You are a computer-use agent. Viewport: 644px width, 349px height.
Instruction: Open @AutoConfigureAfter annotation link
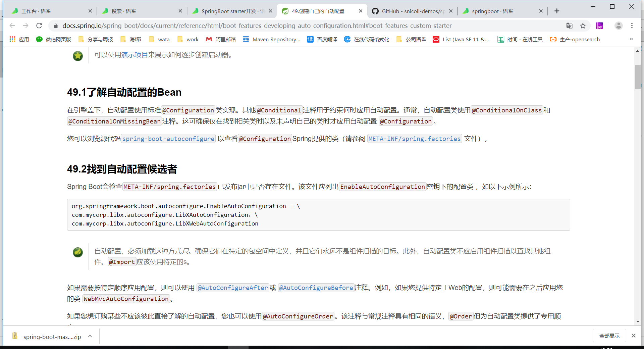(x=233, y=288)
